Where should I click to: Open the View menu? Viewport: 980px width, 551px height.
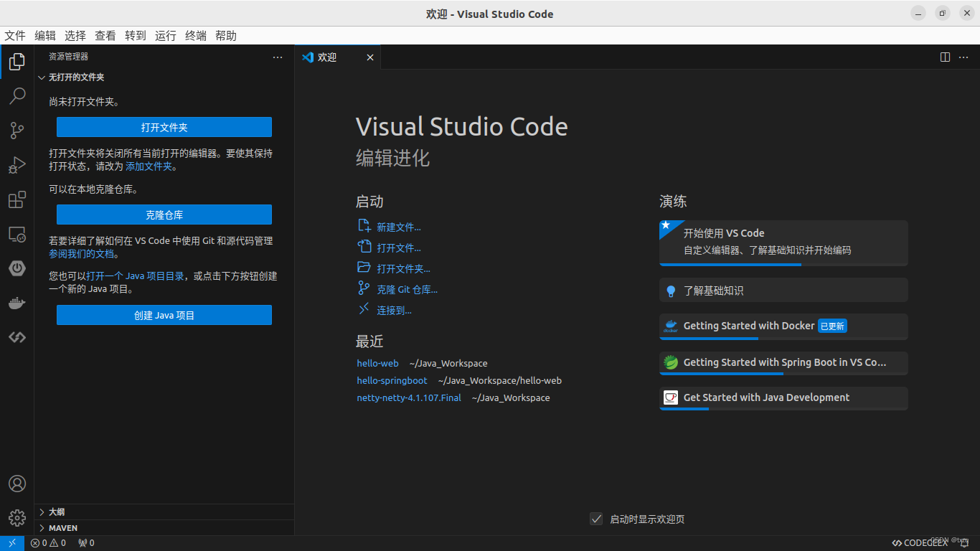coord(105,36)
